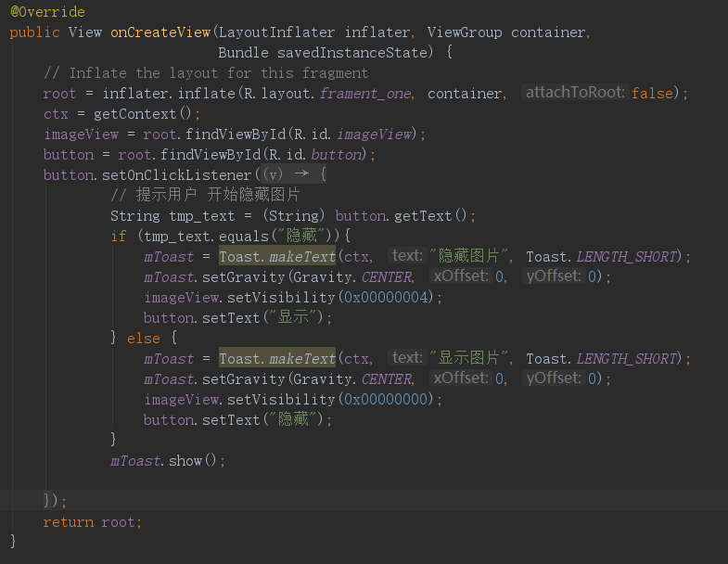Click mToast.show() call
The width and height of the screenshot is (728, 564).
click(163, 461)
